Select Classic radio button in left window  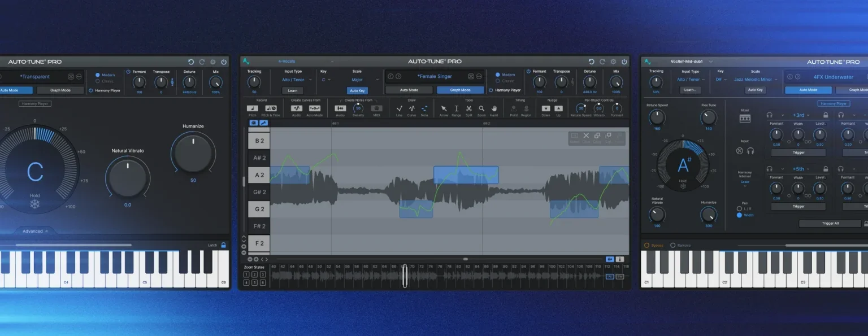98,81
